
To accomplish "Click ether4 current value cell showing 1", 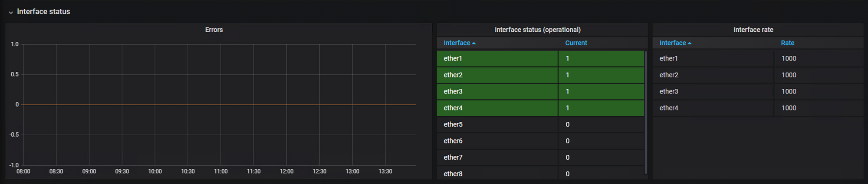I will click(601, 108).
